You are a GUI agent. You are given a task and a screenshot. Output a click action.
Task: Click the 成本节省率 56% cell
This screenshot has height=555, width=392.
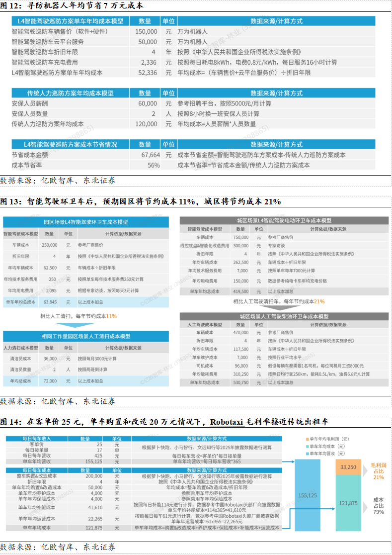(153, 165)
